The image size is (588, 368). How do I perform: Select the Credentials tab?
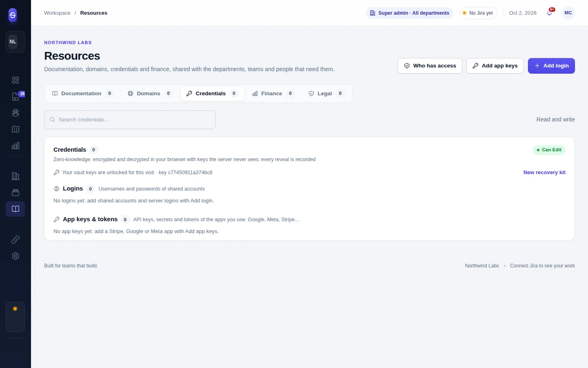tap(212, 94)
